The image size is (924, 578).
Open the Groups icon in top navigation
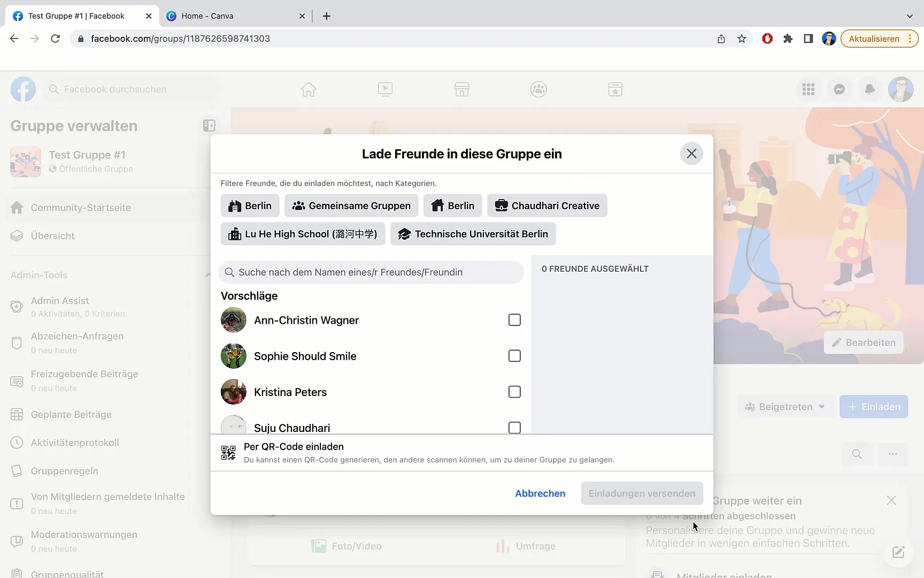click(538, 89)
